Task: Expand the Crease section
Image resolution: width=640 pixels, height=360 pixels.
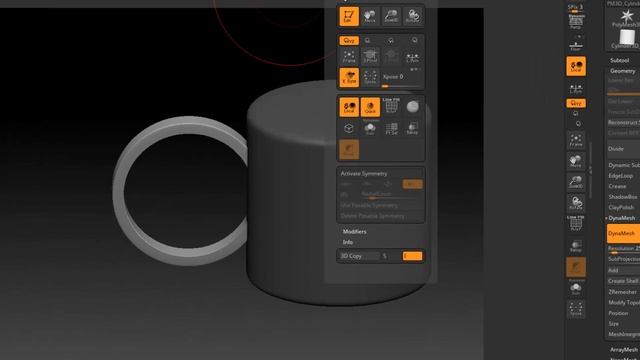Action: pos(617,187)
